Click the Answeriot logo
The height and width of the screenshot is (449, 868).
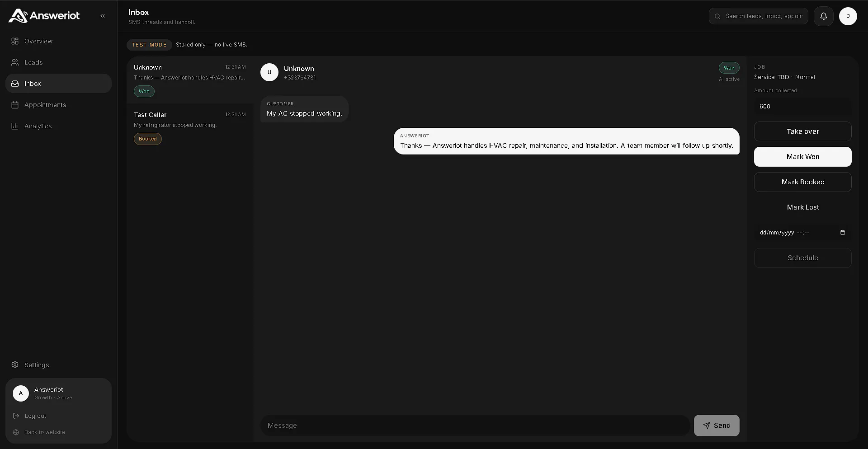click(44, 16)
